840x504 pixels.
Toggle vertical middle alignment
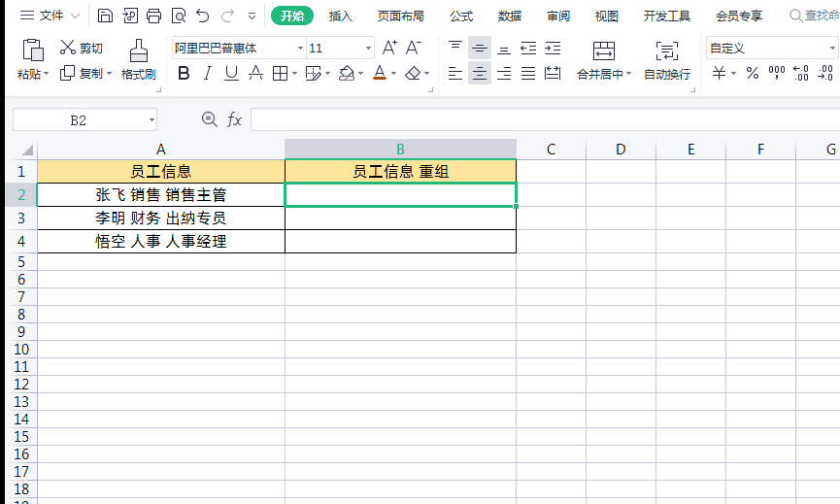point(480,48)
